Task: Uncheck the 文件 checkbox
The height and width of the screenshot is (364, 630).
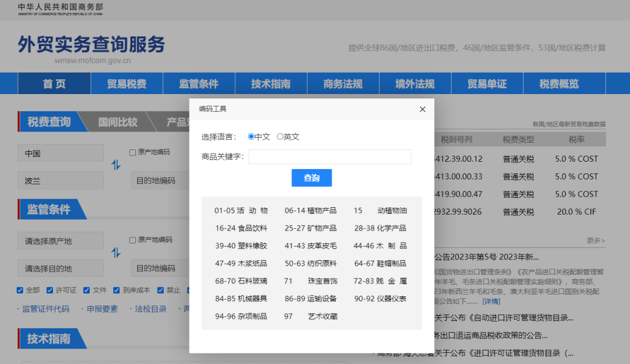Action: coord(86,290)
